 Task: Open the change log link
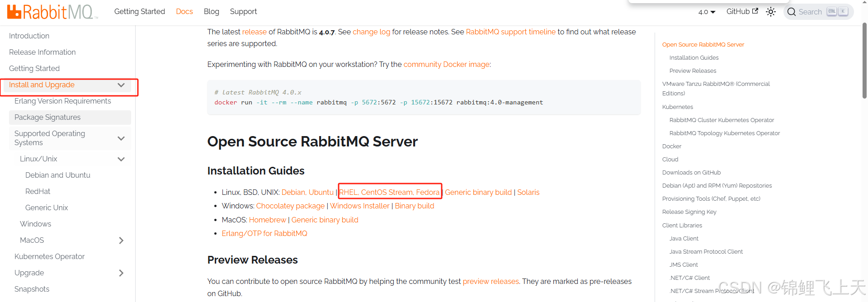click(x=371, y=32)
